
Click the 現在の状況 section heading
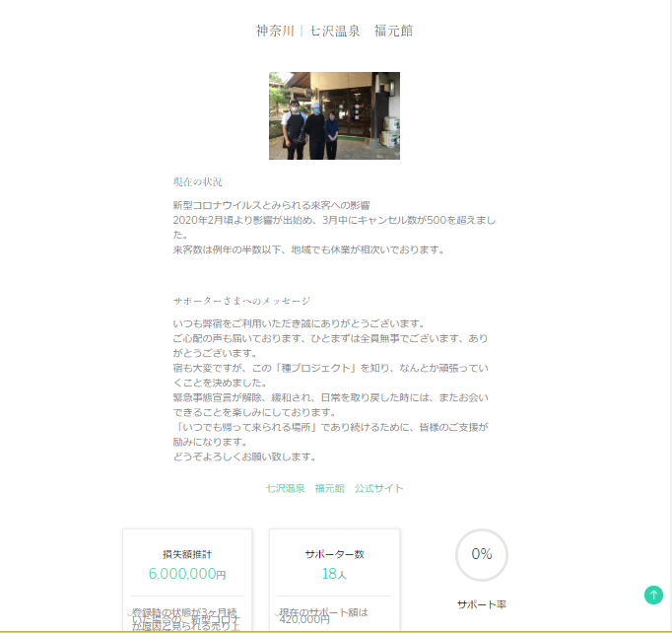click(x=198, y=182)
